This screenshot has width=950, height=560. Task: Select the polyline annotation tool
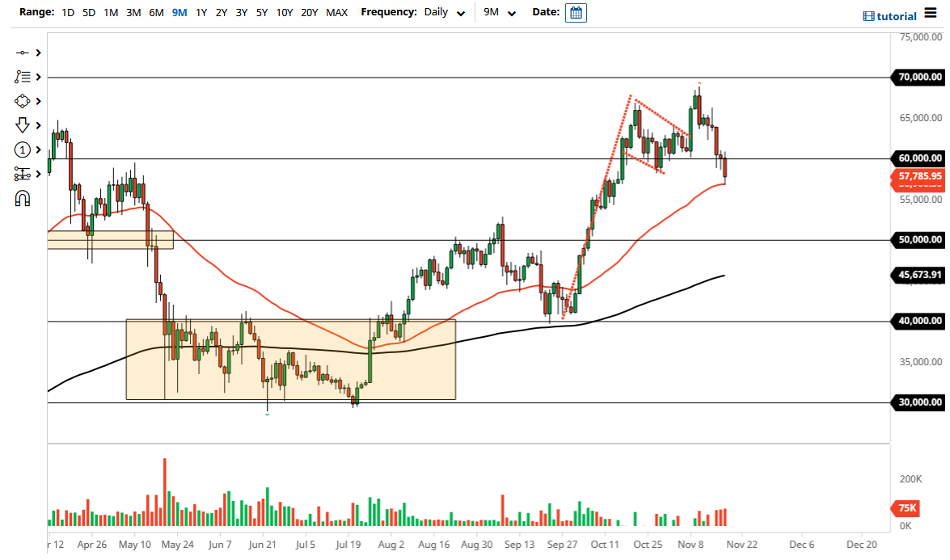pos(23,77)
